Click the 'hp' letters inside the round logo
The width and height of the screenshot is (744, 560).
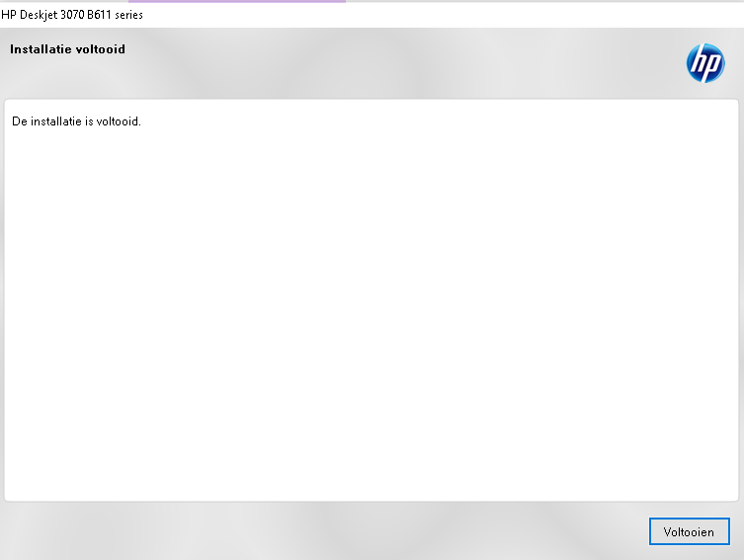click(705, 64)
